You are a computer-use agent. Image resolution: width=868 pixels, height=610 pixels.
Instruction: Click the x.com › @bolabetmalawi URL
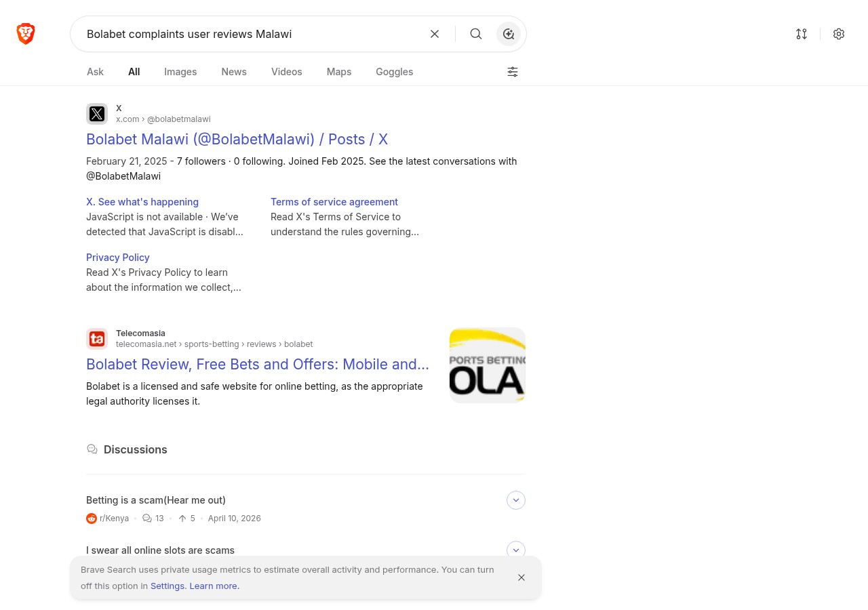(163, 119)
